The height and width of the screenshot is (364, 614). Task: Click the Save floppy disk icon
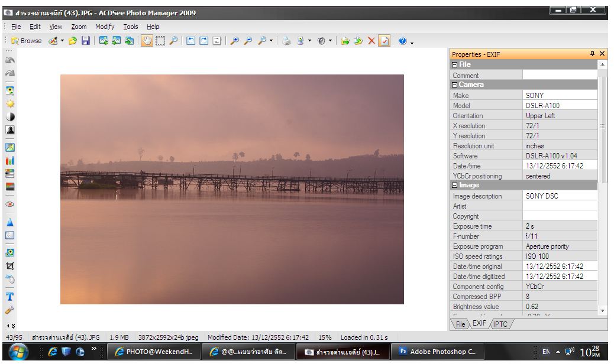[86, 41]
